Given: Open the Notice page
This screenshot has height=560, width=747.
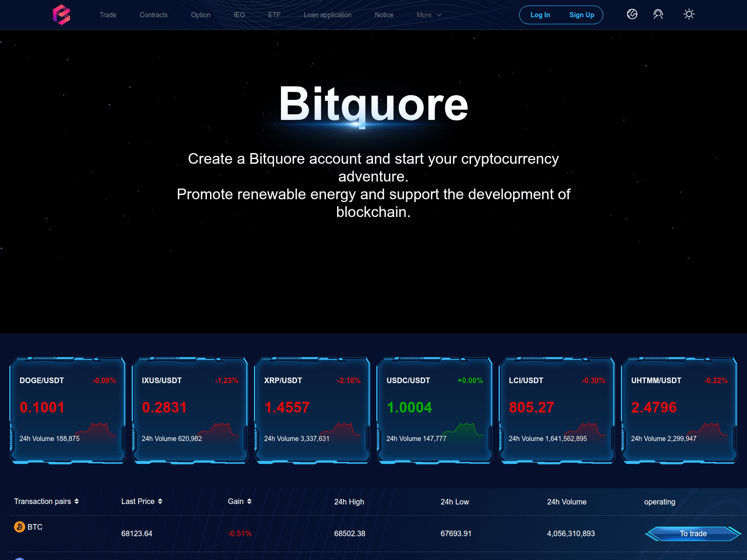Looking at the screenshot, I should point(384,14).
